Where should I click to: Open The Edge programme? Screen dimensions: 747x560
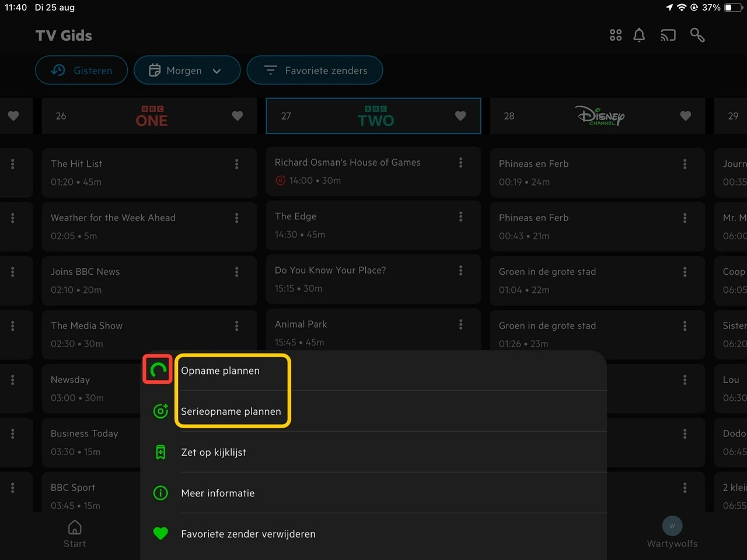coord(373,225)
